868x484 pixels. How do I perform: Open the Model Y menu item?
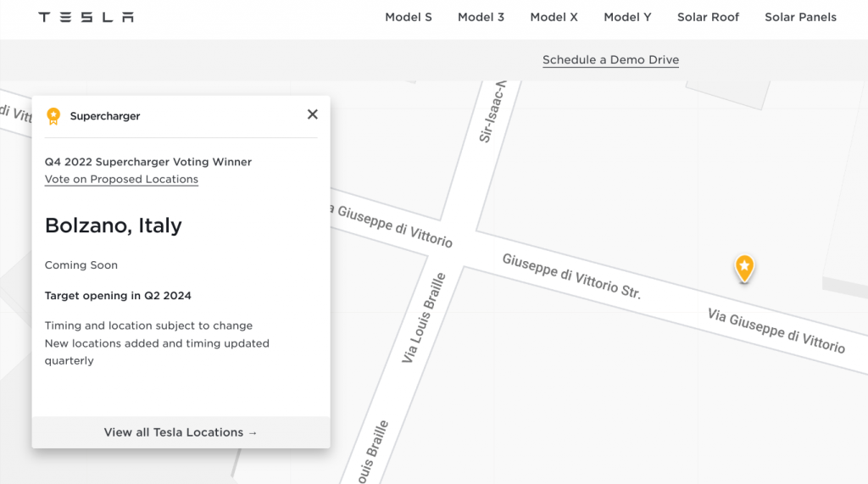pos(628,17)
